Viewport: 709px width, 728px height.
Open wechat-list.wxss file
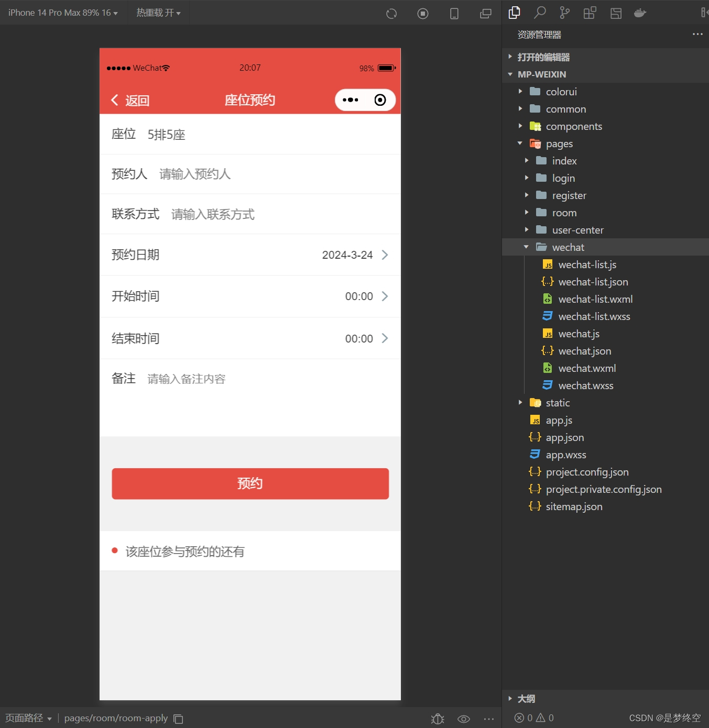click(x=605, y=316)
